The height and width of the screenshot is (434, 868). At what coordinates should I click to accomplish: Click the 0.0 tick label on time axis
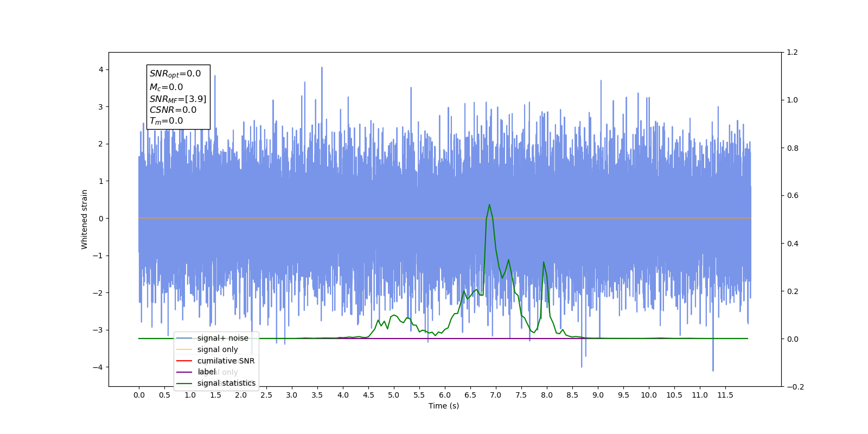(139, 395)
